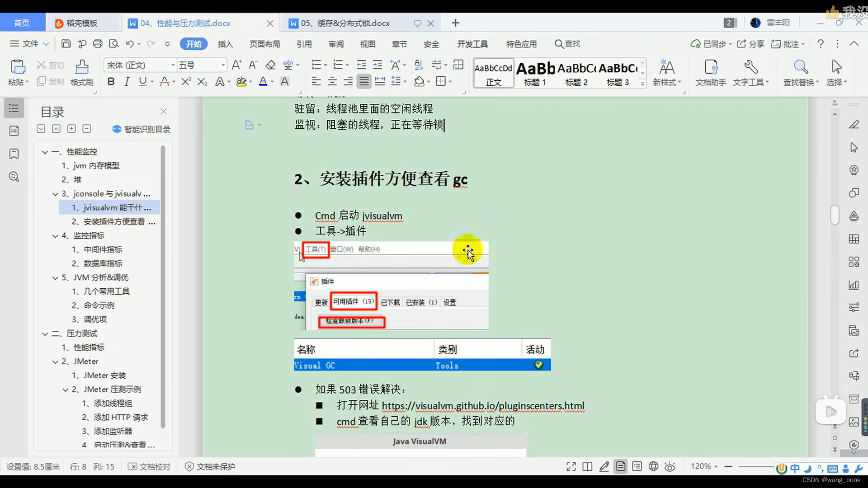Collapse the 一、性能监控 tree node
Viewport: 868px width, 488px height.
[45, 152]
